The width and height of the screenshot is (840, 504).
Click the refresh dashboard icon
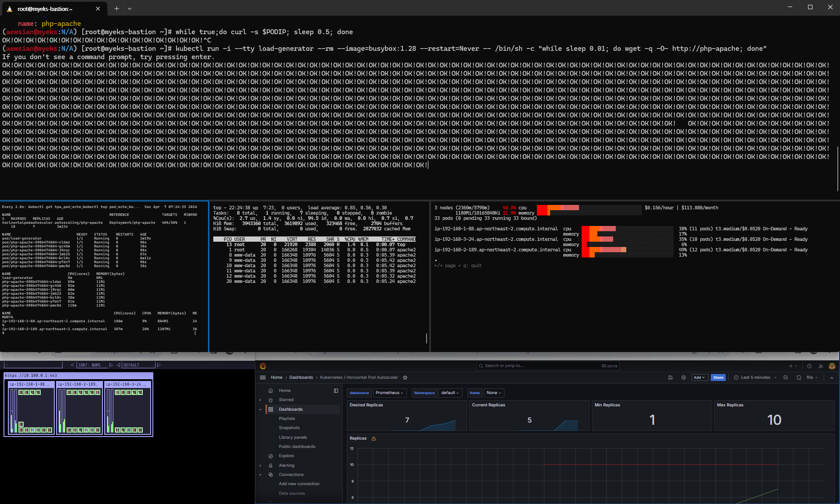tap(799, 377)
